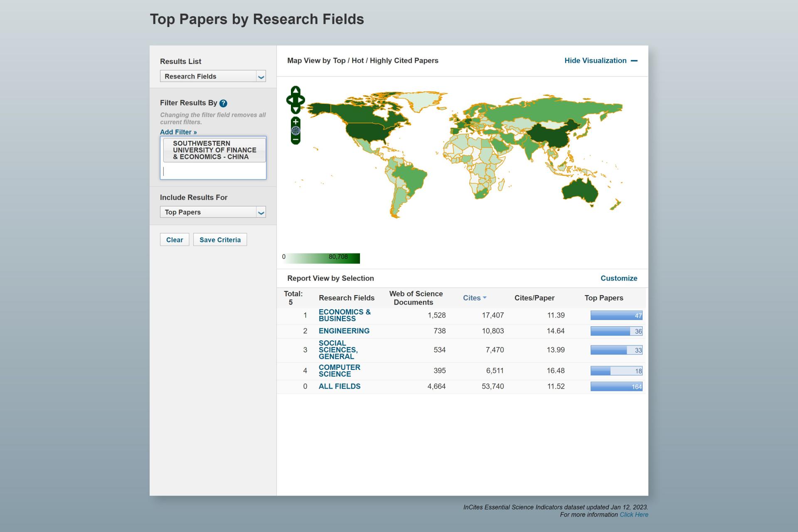The height and width of the screenshot is (532, 798).
Task: Click the filter text input box
Action: 213,171
